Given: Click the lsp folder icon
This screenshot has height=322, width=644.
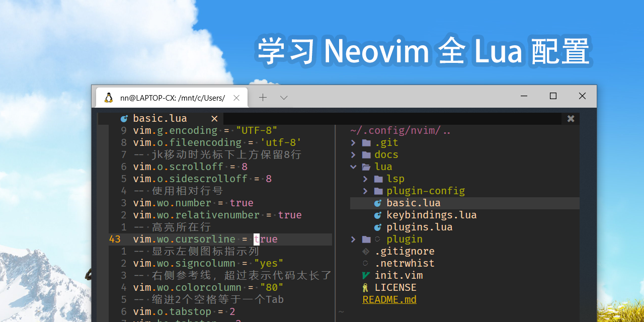Looking at the screenshot, I should (378, 179).
